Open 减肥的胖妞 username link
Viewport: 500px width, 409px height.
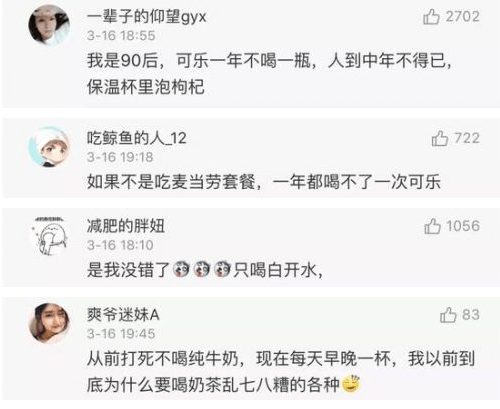(126, 226)
